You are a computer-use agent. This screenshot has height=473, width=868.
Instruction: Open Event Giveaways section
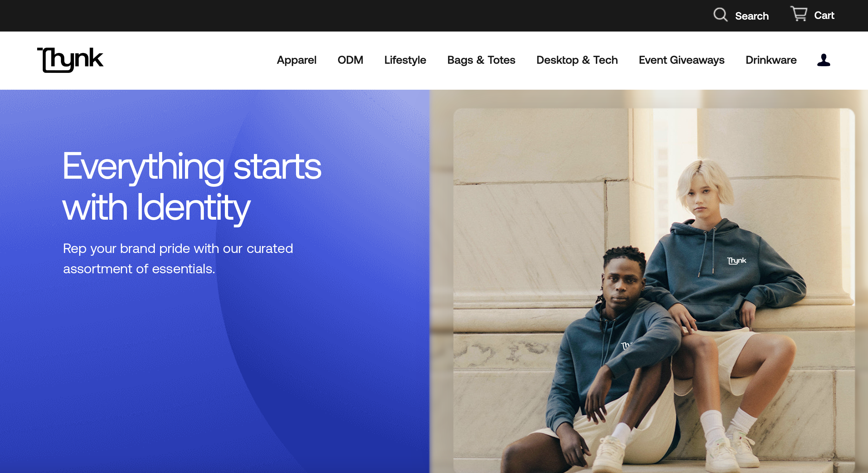pyautogui.click(x=681, y=60)
